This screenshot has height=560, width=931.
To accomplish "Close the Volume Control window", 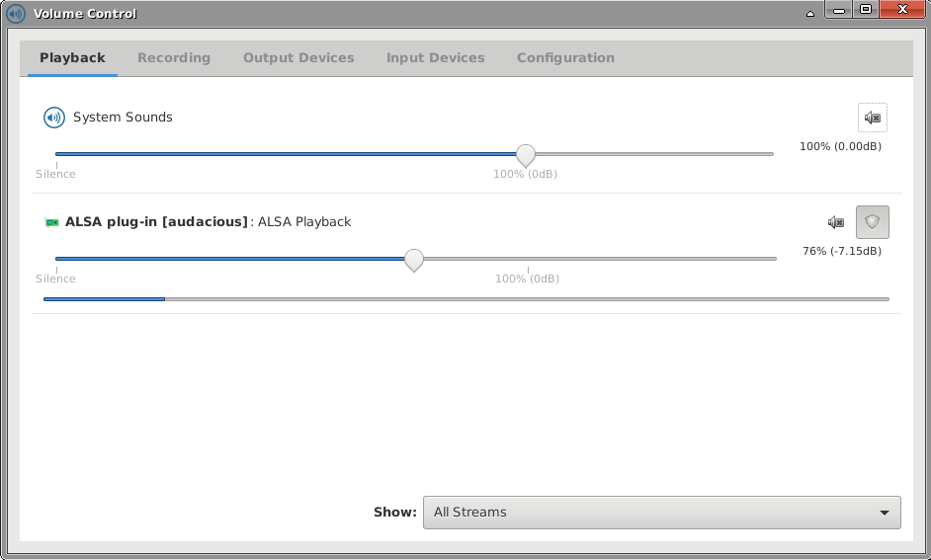I will pos(901,11).
